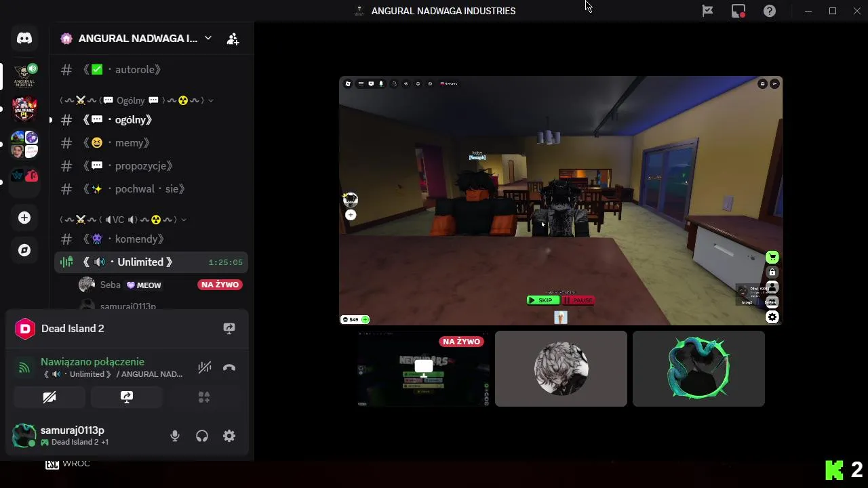The height and width of the screenshot is (488, 868).
Task: Select the snake-ring avatar participant tile
Action: tap(698, 369)
